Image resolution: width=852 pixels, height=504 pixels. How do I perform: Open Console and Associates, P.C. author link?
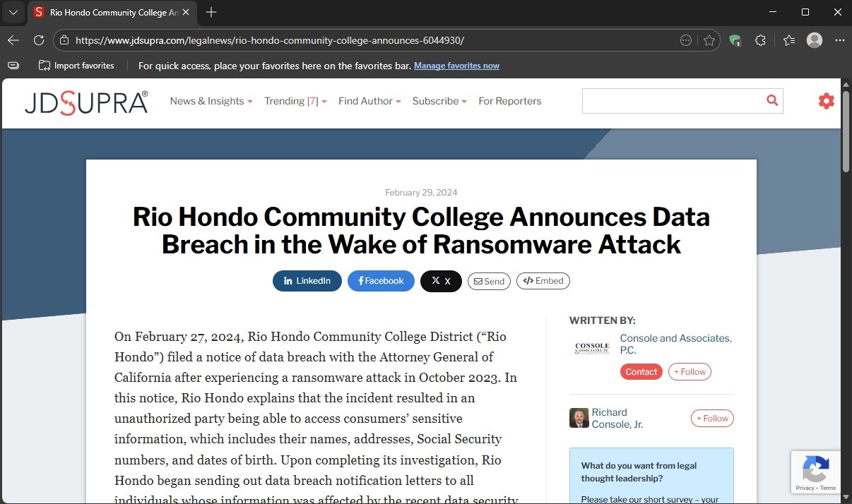pos(675,344)
